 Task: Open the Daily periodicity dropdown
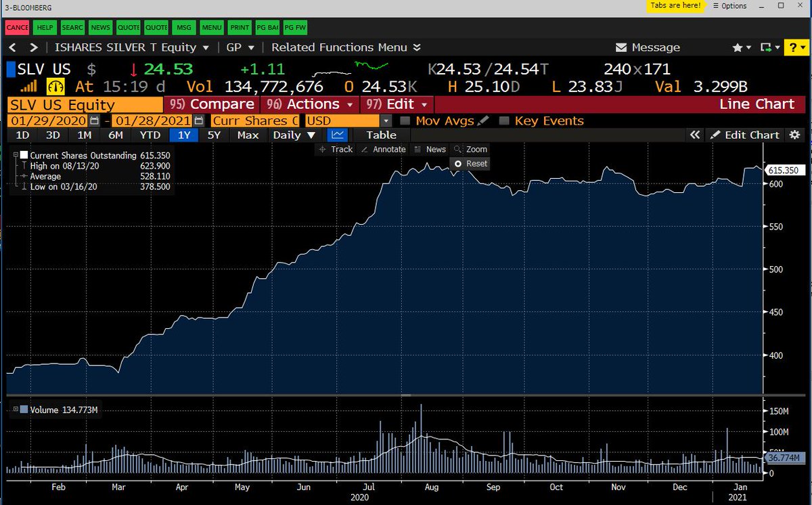pyautogui.click(x=293, y=135)
